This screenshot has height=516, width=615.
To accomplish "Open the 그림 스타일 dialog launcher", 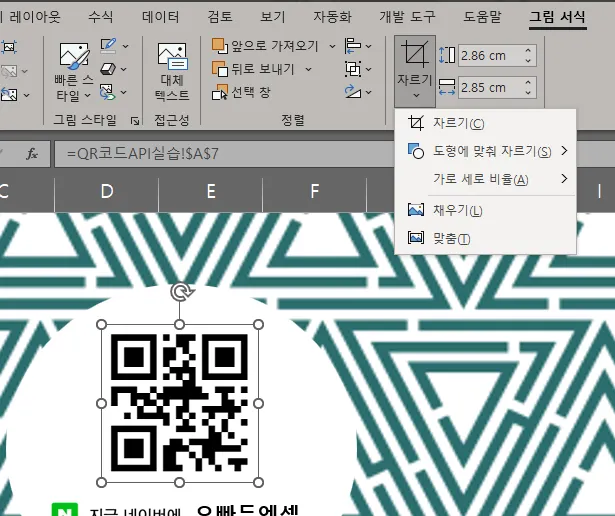I will click(x=135, y=121).
